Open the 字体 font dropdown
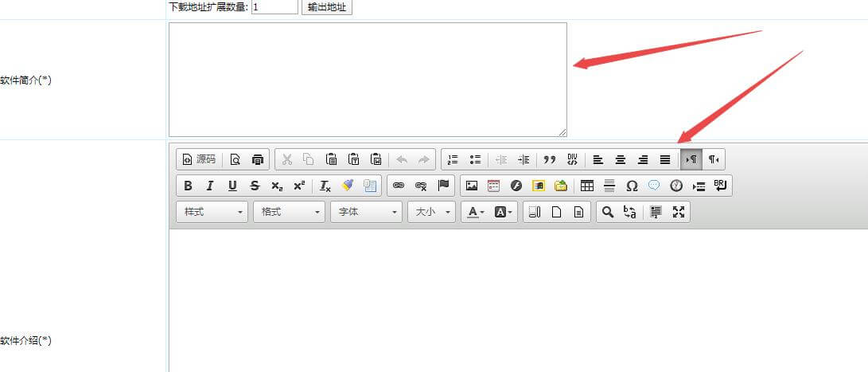Viewport: 868px width, 372px height. point(367,212)
